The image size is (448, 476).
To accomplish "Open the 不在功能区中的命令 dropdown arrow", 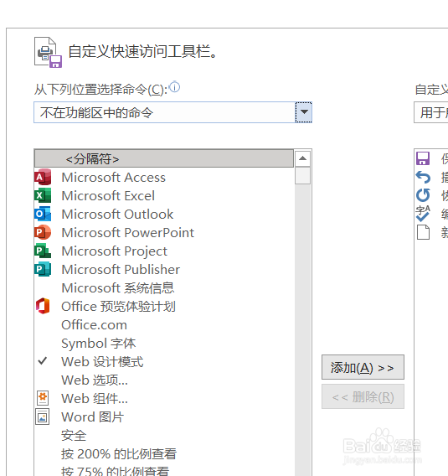I will pyautogui.click(x=304, y=112).
